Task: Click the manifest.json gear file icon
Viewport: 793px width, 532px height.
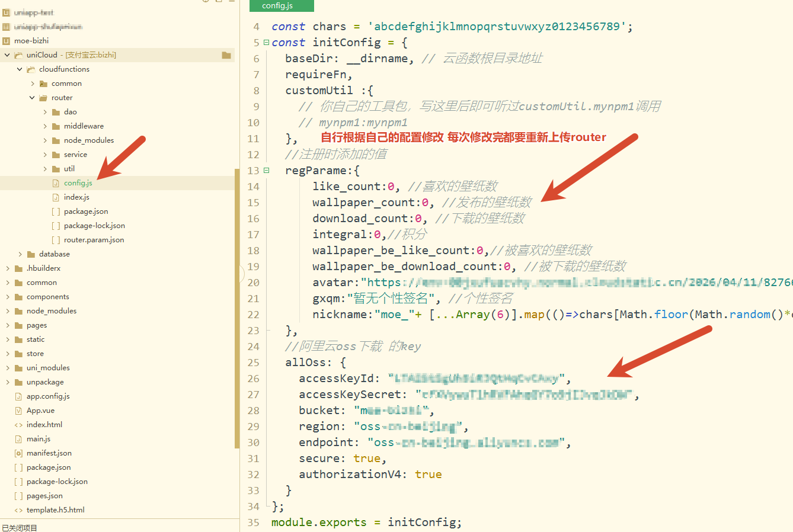Action: pos(18,453)
